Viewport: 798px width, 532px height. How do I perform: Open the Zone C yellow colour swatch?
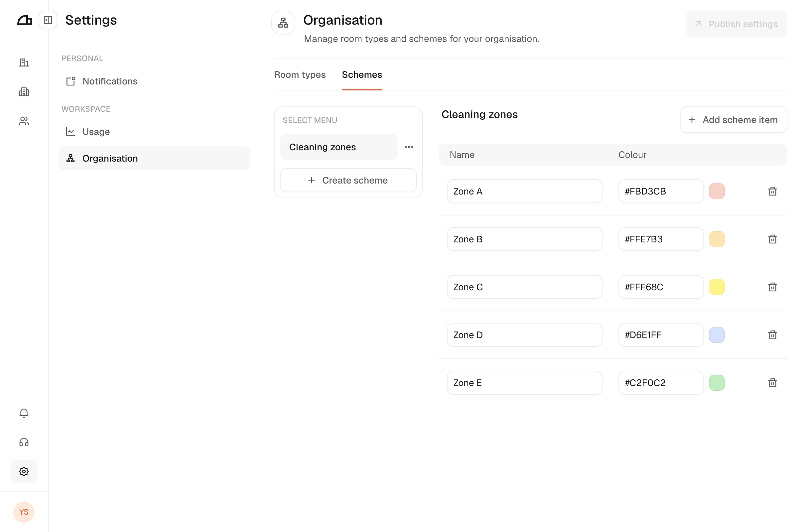717,287
